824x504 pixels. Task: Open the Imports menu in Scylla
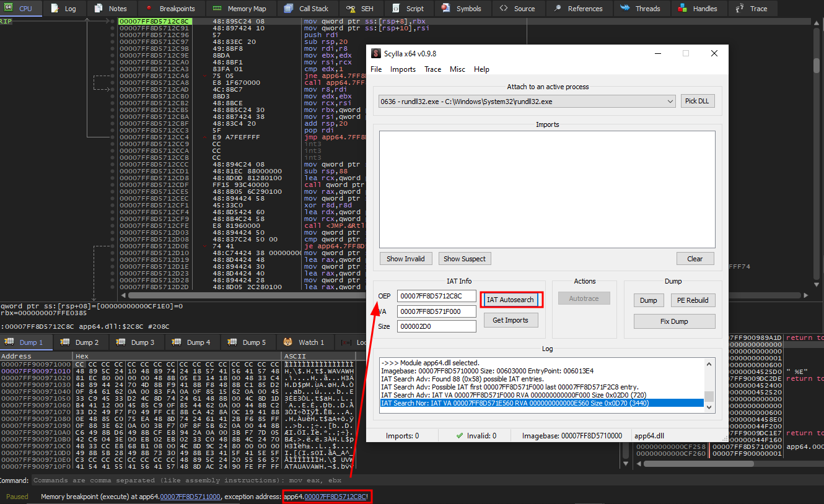(403, 69)
